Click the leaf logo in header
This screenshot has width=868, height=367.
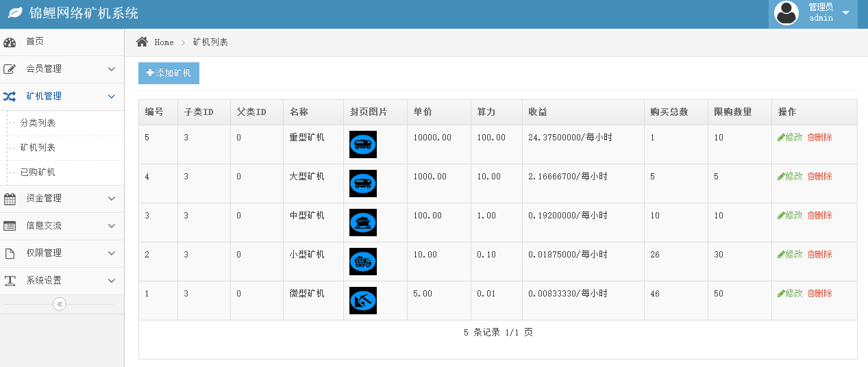[15, 13]
